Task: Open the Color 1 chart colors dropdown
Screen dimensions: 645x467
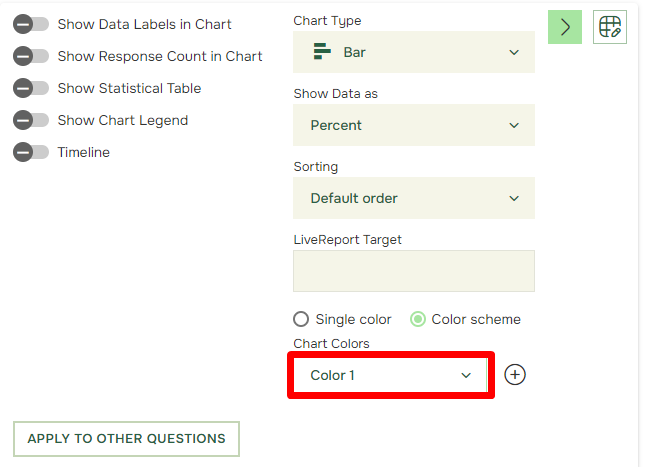Action: [x=391, y=375]
